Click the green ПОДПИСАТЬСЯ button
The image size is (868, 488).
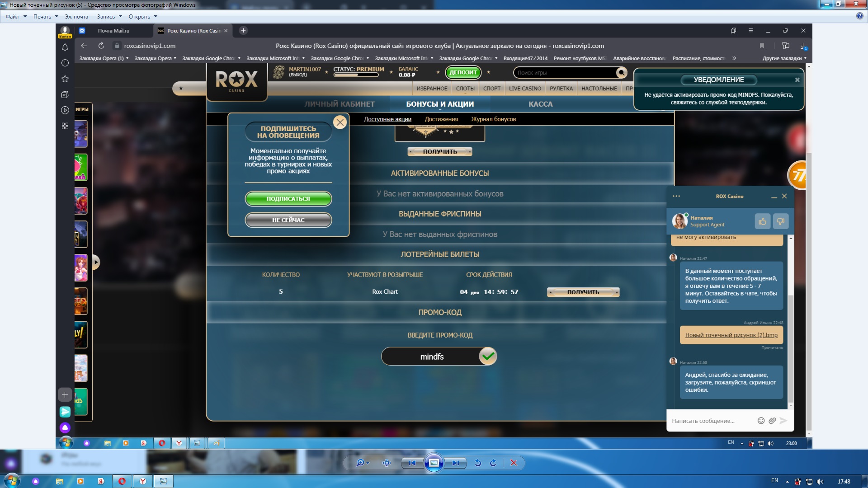click(x=288, y=199)
